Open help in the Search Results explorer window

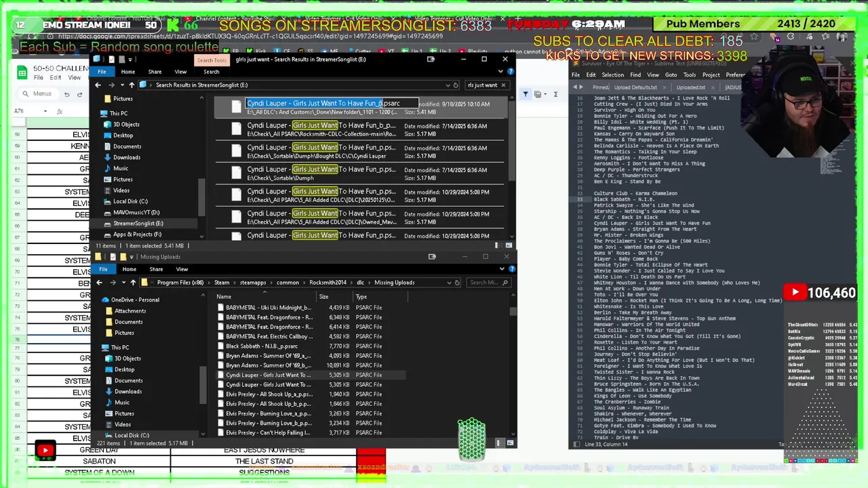(511, 72)
